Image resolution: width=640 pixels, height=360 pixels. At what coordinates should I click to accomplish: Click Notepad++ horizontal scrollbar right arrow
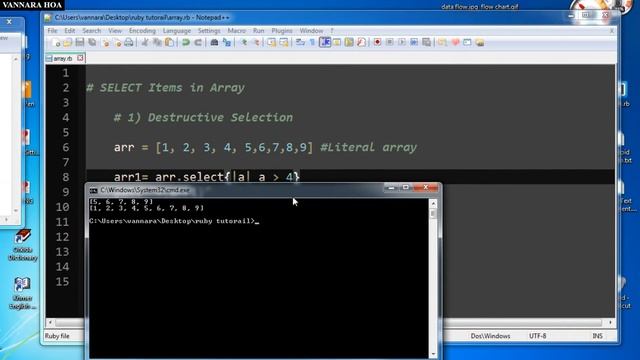tap(610, 322)
